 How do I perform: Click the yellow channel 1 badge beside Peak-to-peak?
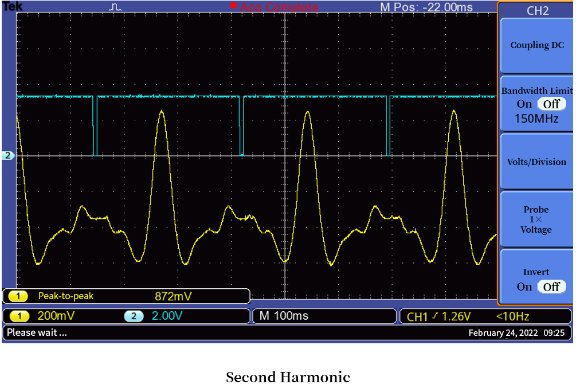point(18,296)
